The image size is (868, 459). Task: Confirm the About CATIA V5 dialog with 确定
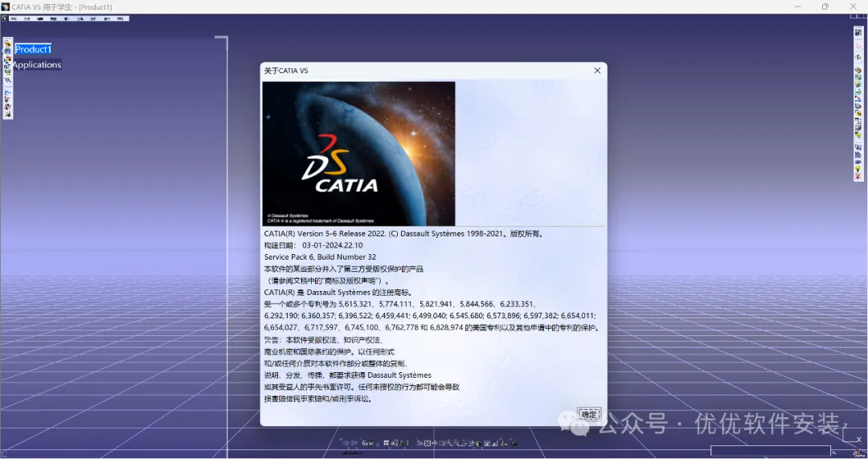click(588, 414)
